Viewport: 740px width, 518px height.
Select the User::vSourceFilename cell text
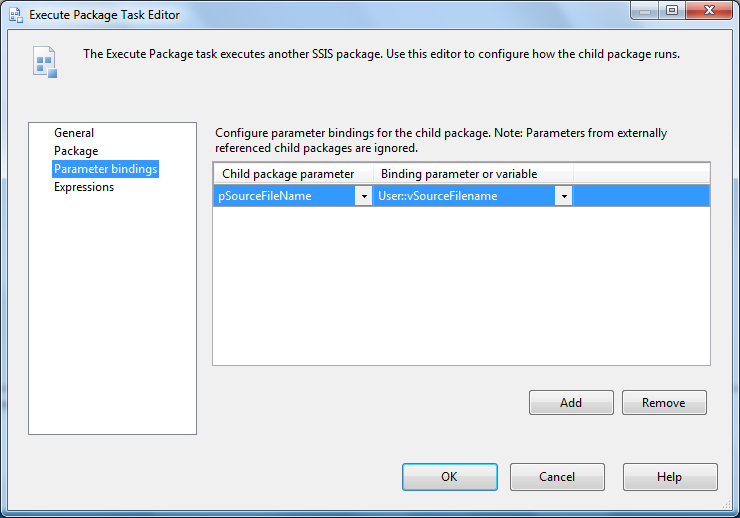click(437, 196)
